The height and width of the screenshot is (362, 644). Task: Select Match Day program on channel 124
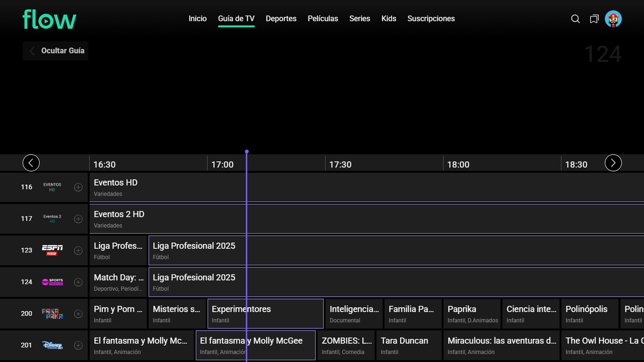pos(118,282)
